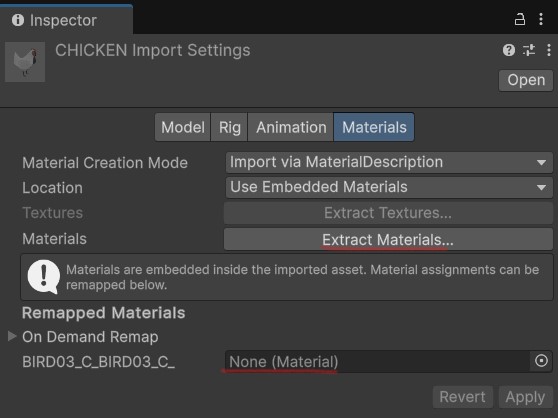Open the Location dropdown

click(x=389, y=187)
